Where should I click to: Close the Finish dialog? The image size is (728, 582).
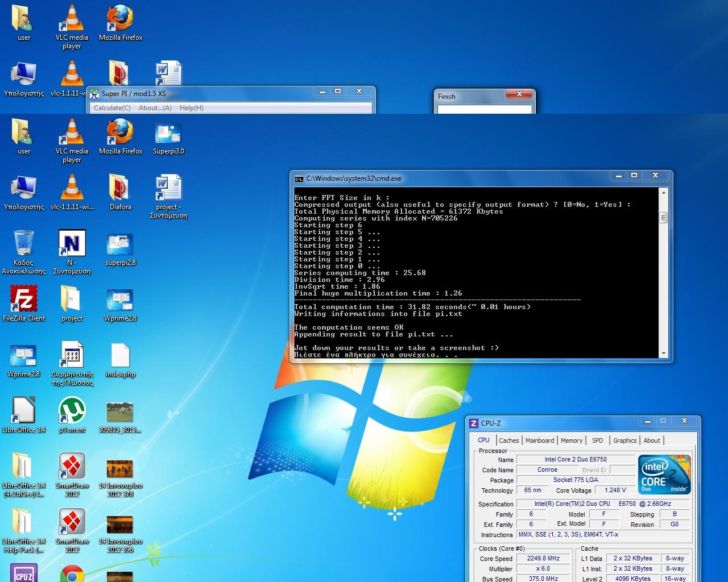(519, 94)
